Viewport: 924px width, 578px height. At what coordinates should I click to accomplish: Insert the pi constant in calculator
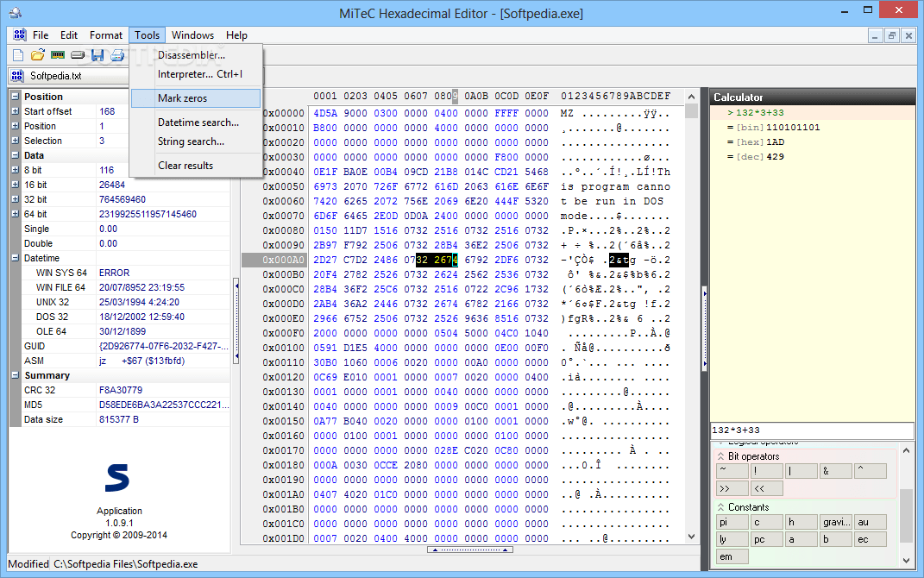click(732, 522)
